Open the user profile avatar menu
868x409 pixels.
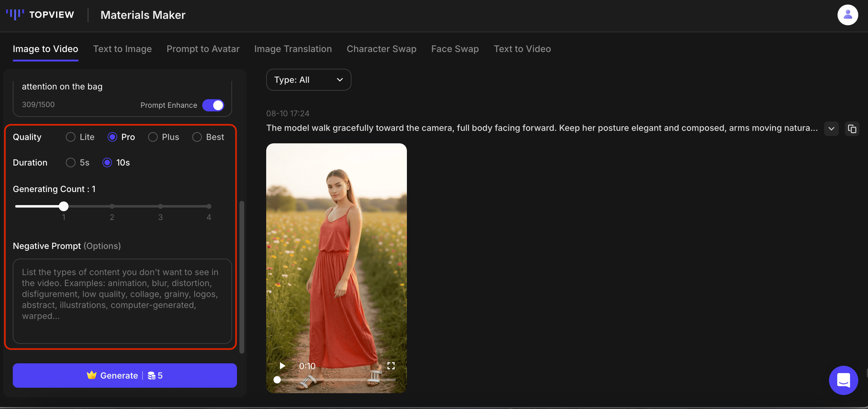coord(847,15)
